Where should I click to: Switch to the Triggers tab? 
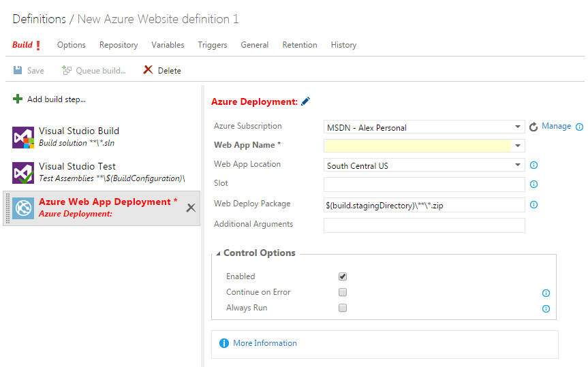tap(213, 45)
